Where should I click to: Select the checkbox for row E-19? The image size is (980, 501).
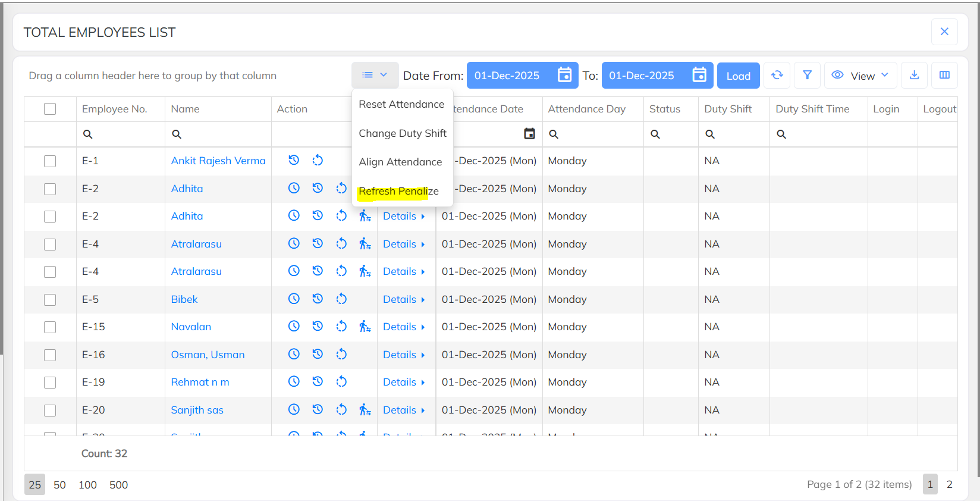[x=50, y=383]
